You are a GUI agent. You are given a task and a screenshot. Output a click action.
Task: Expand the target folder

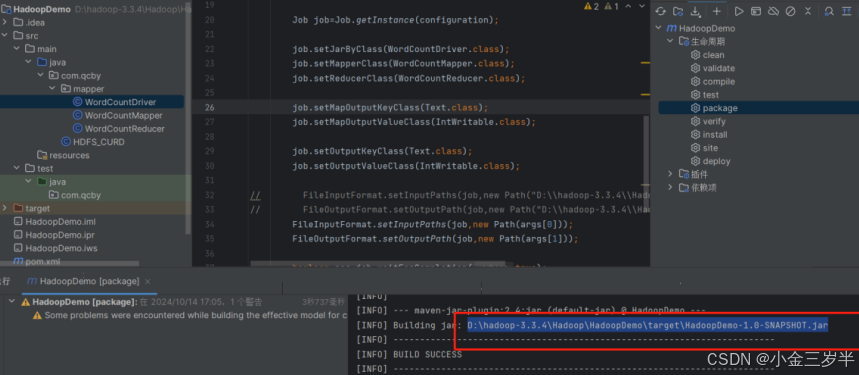(x=5, y=208)
